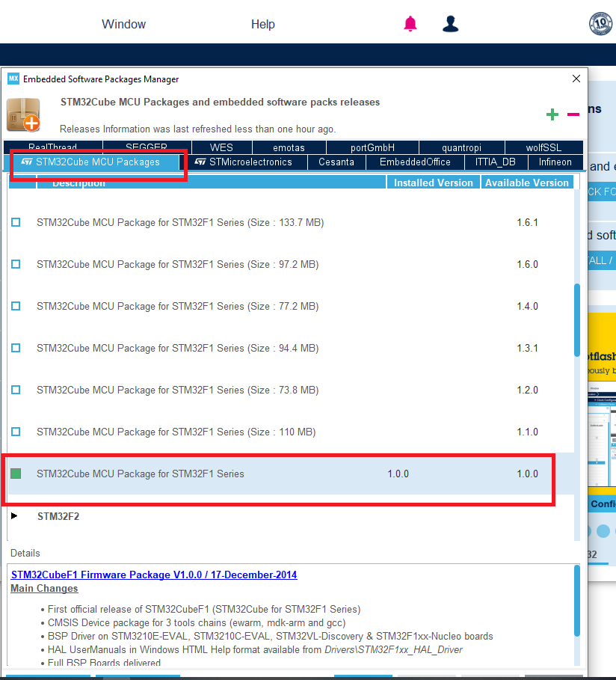Select the STM32F1 Series 94.4 MB row
The width and height of the screenshot is (616, 680).
(291, 348)
